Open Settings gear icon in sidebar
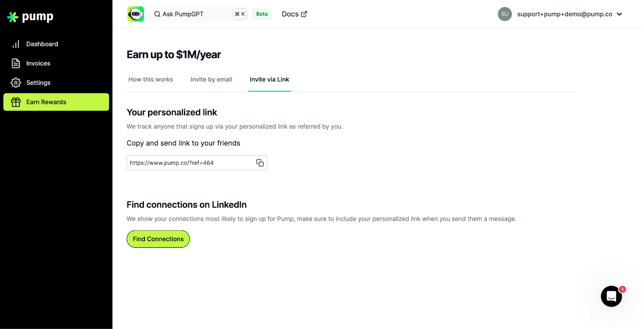This screenshot has width=644, height=329. coord(16,83)
